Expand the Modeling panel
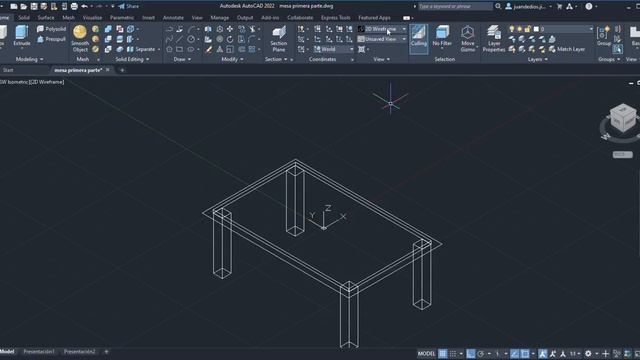 29,60
